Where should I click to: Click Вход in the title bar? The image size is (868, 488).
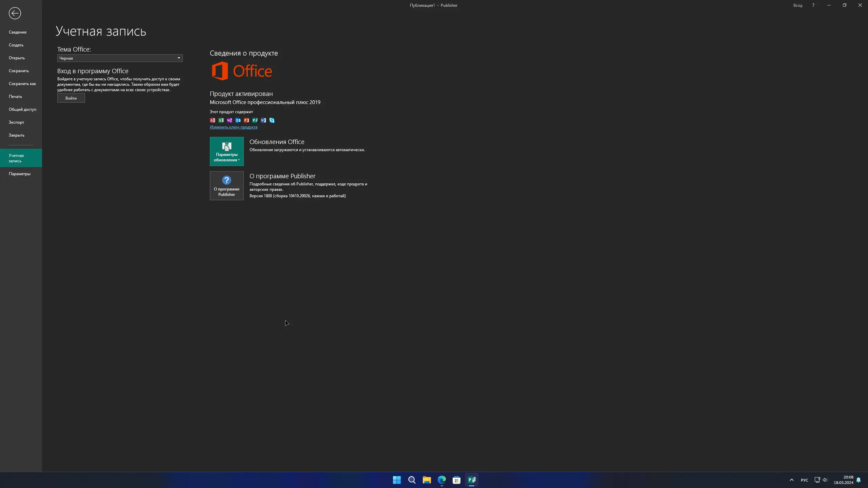(x=797, y=5)
